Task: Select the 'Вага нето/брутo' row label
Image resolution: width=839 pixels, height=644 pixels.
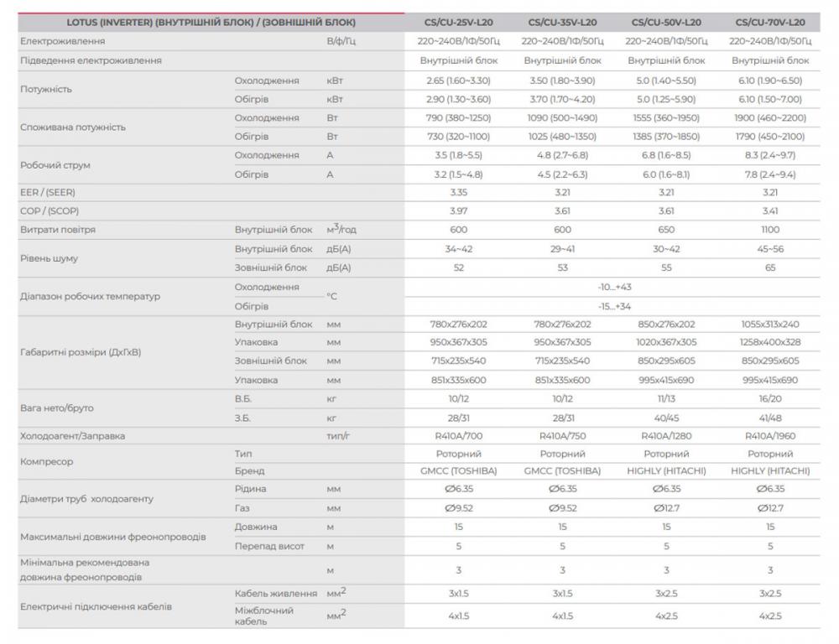Action: [57, 408]
